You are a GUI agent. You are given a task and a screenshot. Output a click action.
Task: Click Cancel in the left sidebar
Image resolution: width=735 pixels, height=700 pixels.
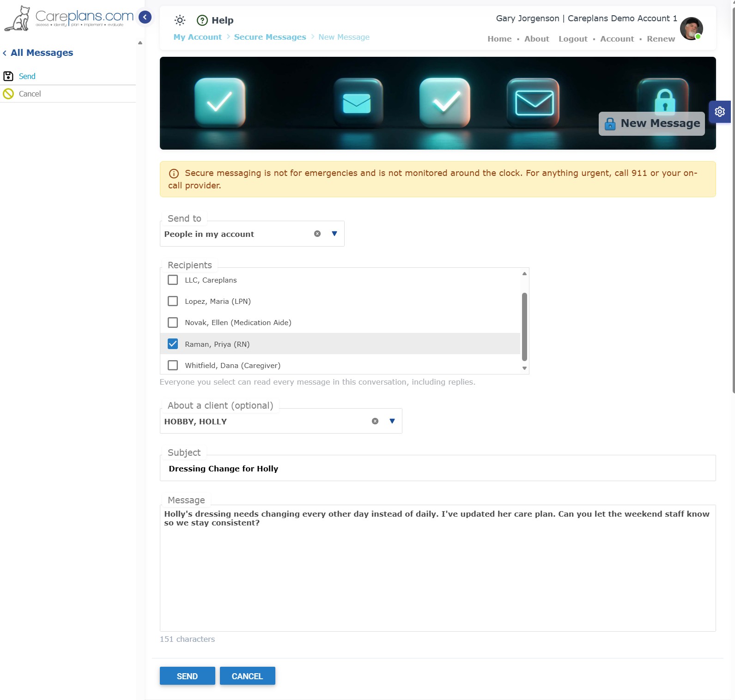(30, 94)
